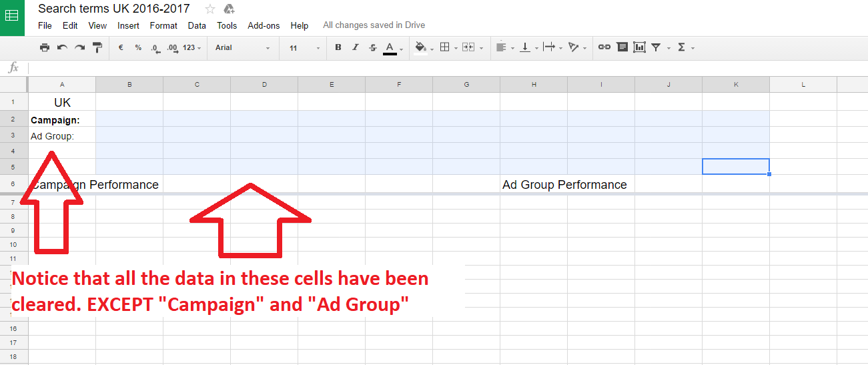Image resolution: width=868 pixels, height=365 pixels.
Task: Insert a link using the chain icon
Action: click(604, 47)
